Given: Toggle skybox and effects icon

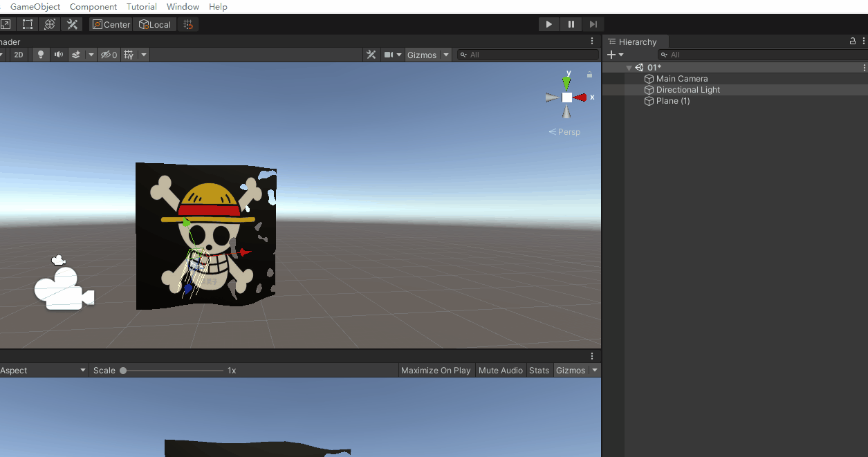Looking at the screenshot, I should point(77,55).
